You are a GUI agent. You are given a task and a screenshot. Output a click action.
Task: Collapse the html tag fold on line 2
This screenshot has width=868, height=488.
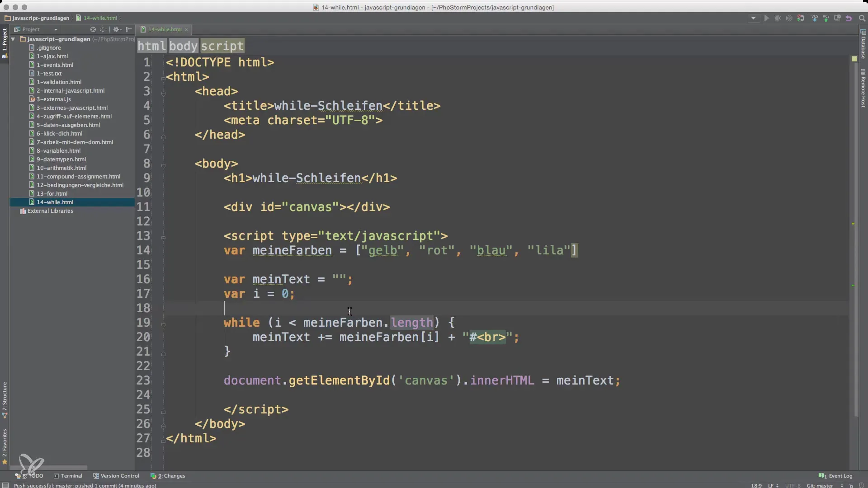click(163, 79)
